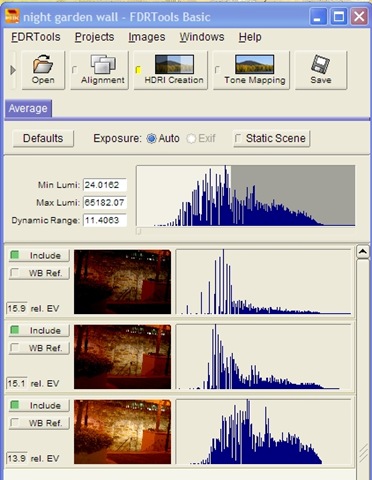
Task: Select the HDRI Creation toolbar icon
Action: [174, 64]
